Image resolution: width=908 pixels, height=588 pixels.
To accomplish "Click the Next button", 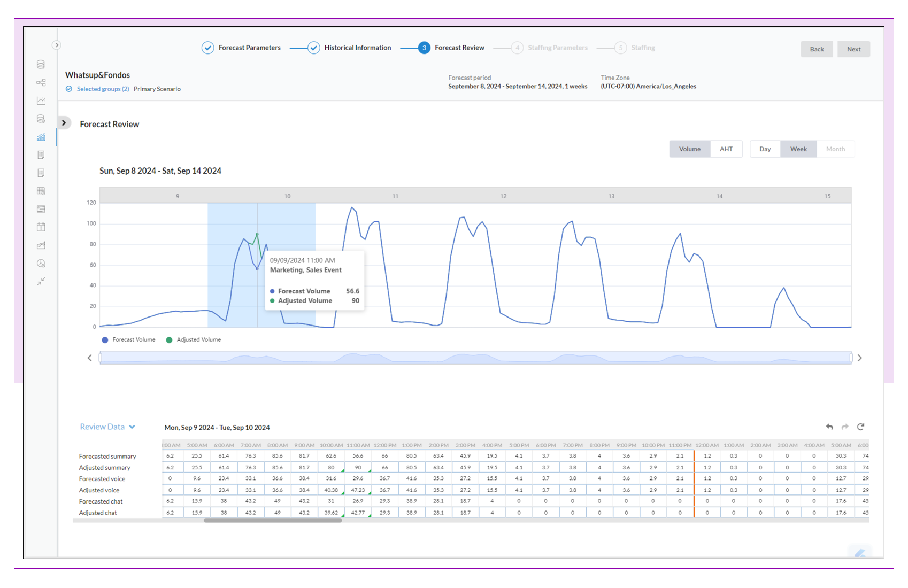I will click(x=853, y=49).
